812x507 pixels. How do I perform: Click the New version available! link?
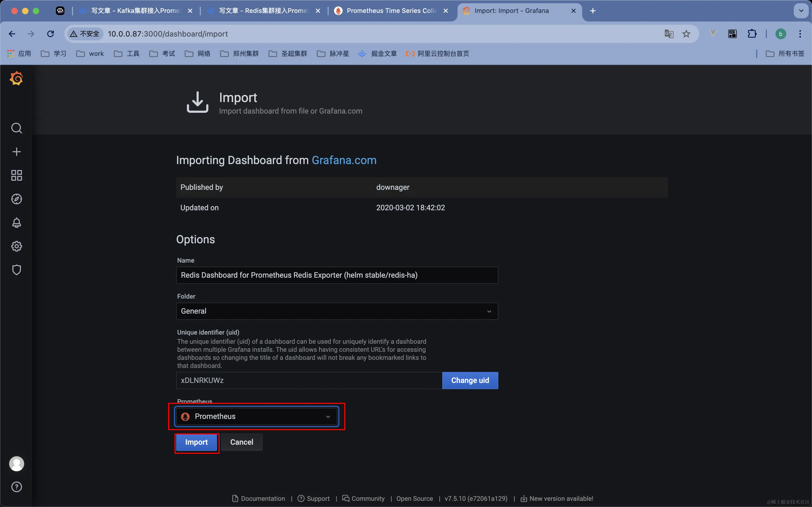coord(557,499)
